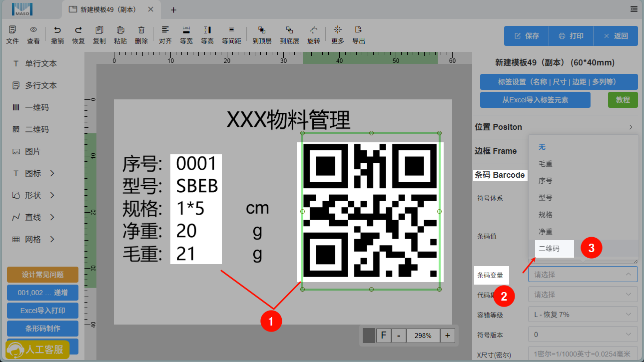Click the gray canvas color swatch
644x362 pixels.
click(x=369, y=336)
